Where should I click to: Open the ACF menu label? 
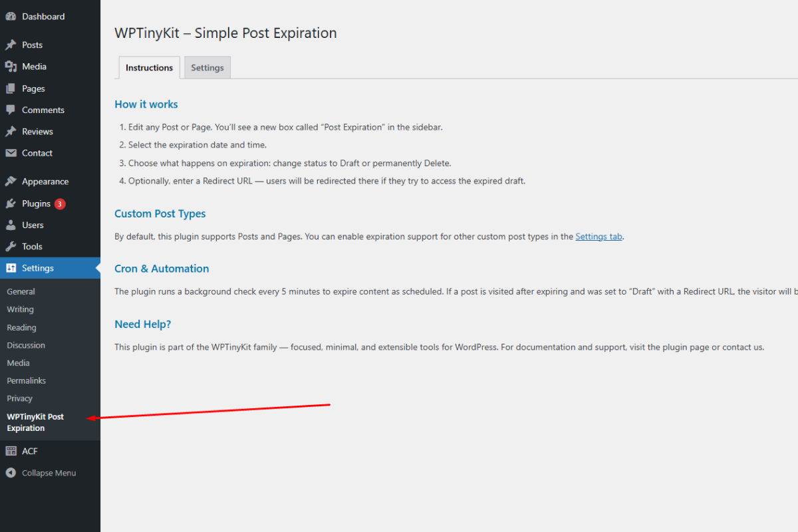tap(30, 451)
